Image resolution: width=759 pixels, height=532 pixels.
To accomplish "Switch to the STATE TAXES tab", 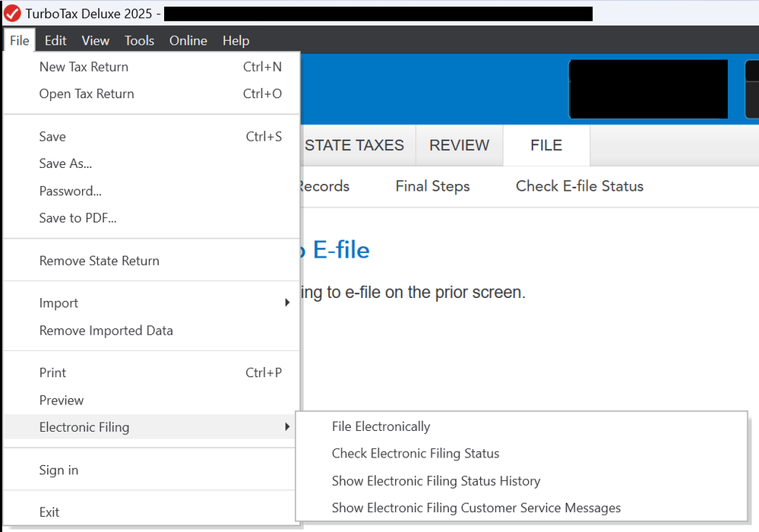I will coord(355,145).
